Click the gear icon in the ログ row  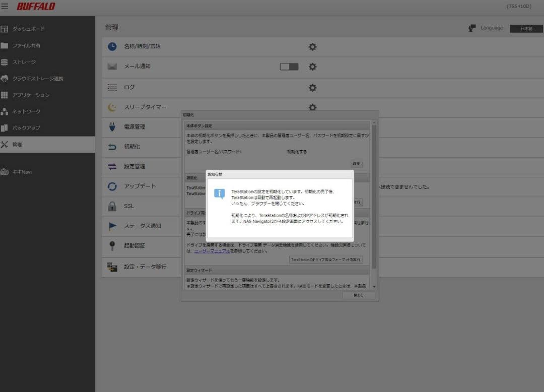312,88
